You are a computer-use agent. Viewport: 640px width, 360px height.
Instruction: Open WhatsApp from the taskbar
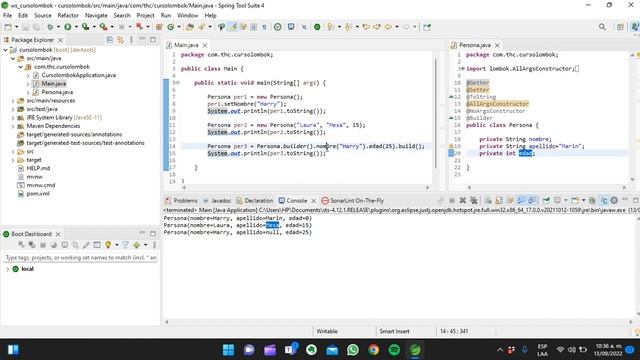click(353, 350)
